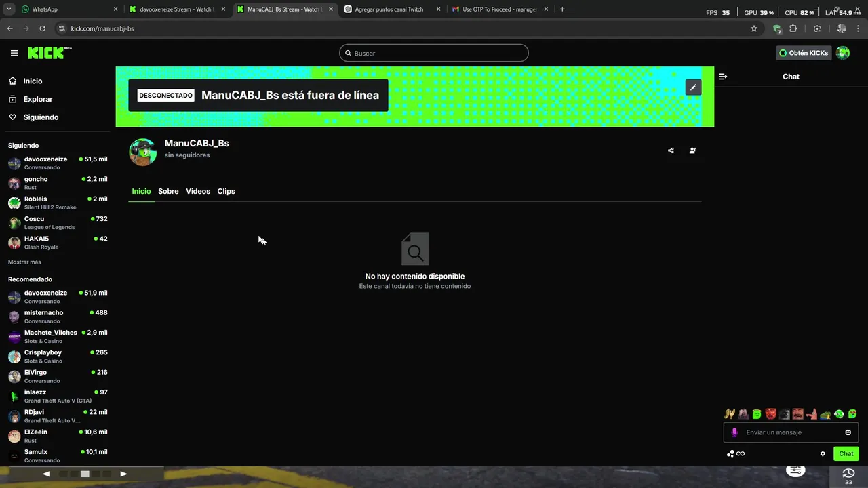The width and height of the screenshot is (868, 488).
Task: Open the Sobre tab
Action: click(x=168, y=191)
